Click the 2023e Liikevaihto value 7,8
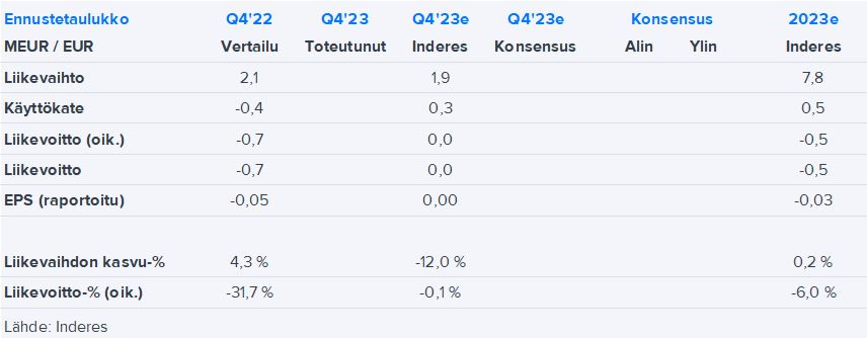Image resolution: width=868 pixels, height=338 pixels. (813, 78)
